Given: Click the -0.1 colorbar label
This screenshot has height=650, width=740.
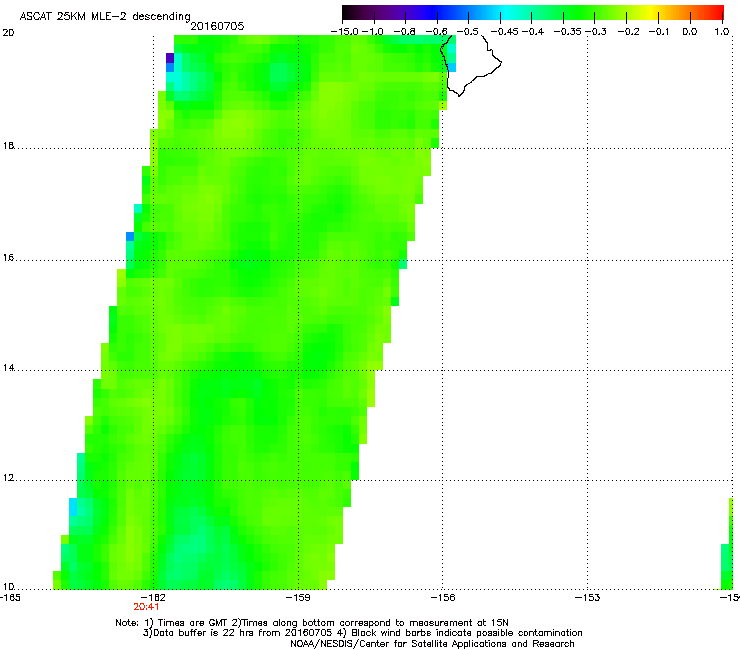Looking at the screenshot, I should [x=659, y=32].
